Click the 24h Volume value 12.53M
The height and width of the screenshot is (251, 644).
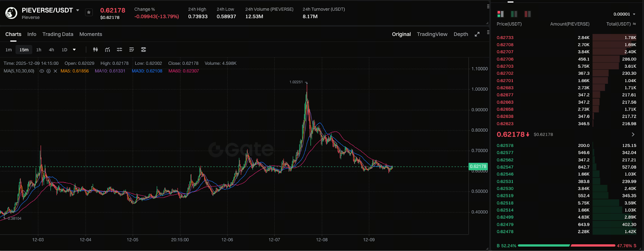[x=254, y=17]
